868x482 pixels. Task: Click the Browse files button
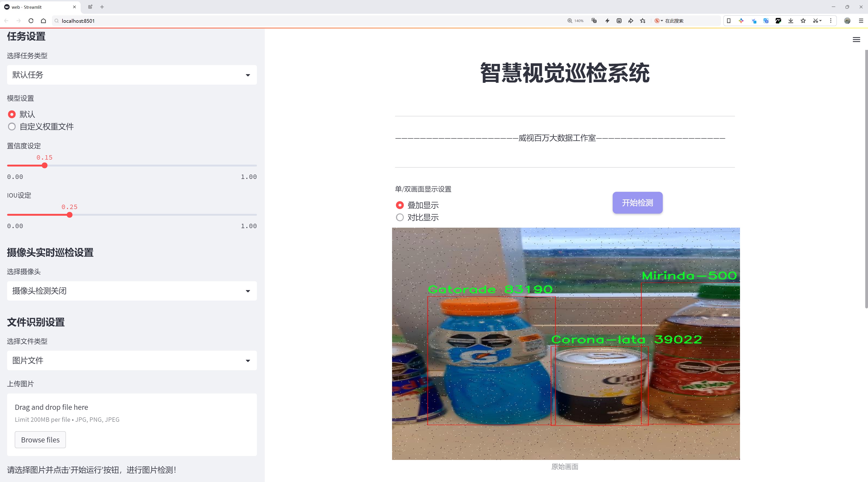click(x=40, y=440)
